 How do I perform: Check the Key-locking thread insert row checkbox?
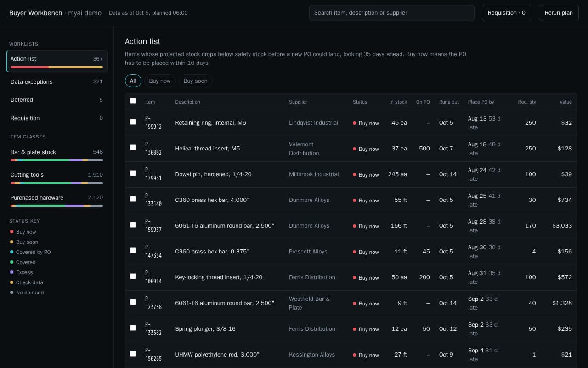[133, 276]
